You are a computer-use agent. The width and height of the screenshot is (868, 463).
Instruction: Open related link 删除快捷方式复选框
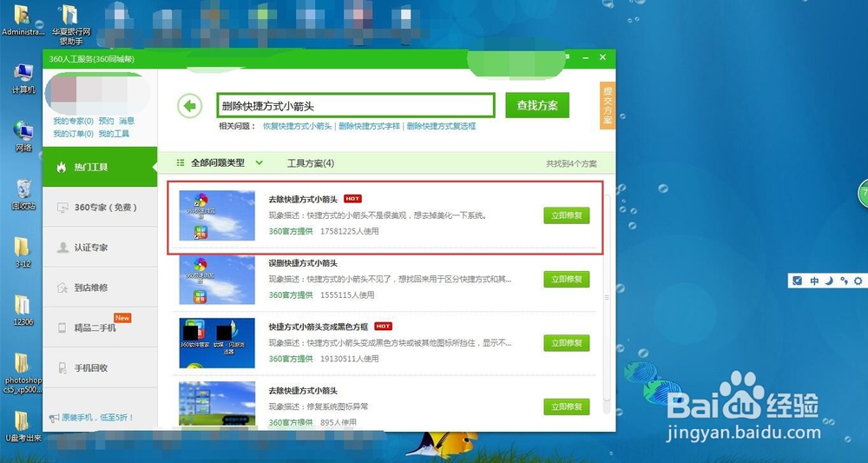pos(441,126)
